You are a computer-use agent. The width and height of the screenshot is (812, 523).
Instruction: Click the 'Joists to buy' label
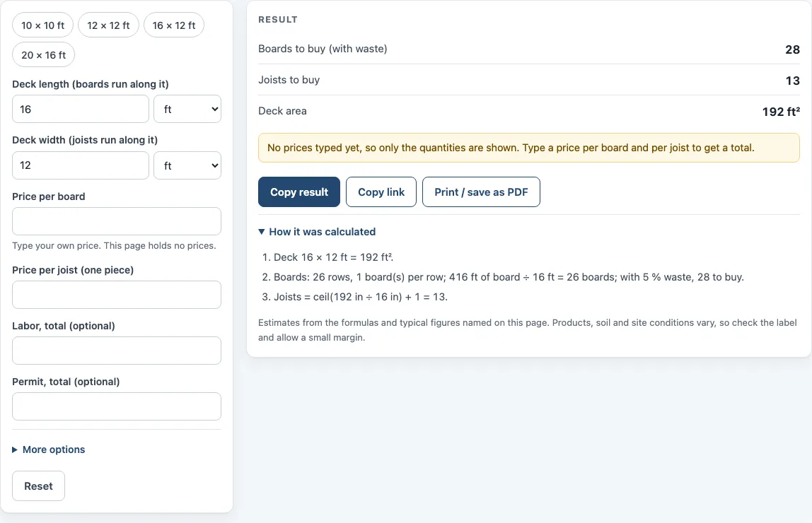pos(289,80)
